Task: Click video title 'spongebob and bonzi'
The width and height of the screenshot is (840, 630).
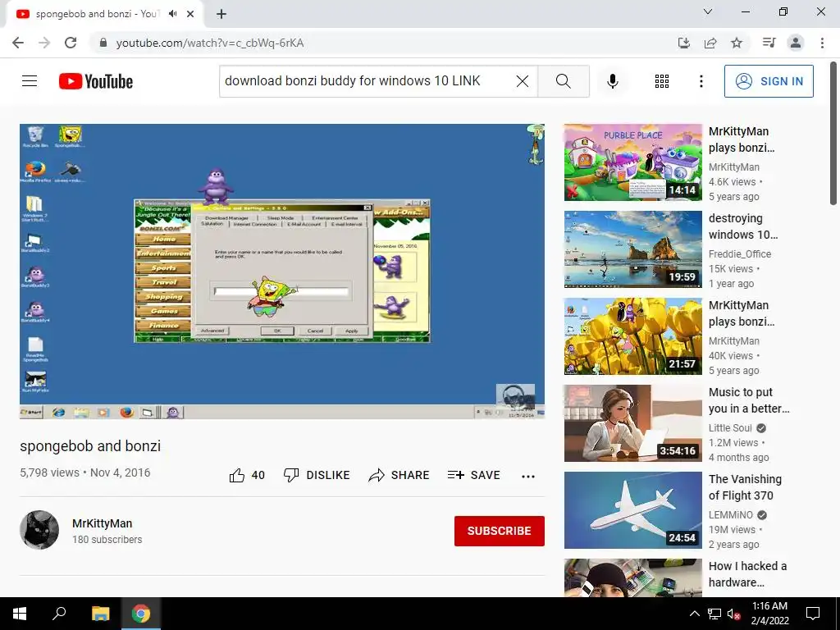Action: (90, 445)
